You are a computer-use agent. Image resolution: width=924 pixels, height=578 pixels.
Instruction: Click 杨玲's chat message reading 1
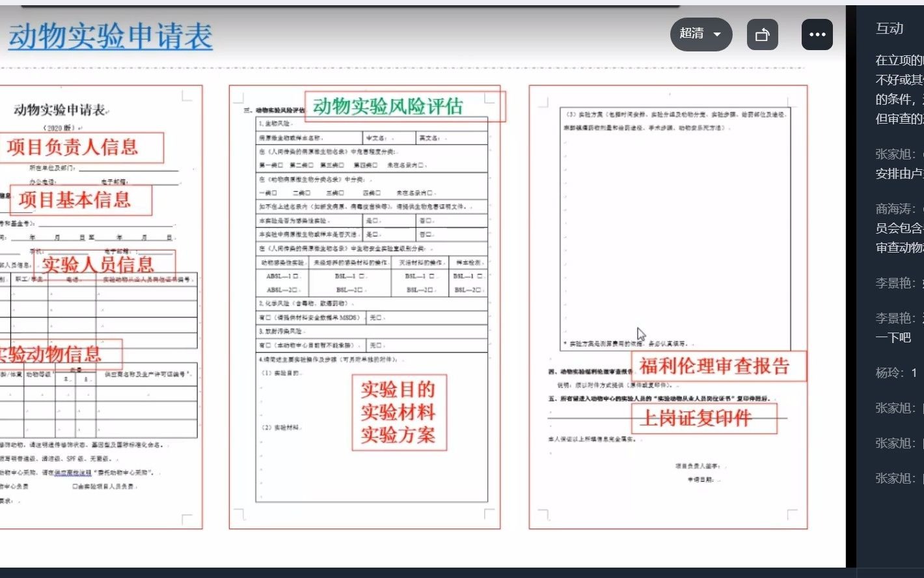897,373
